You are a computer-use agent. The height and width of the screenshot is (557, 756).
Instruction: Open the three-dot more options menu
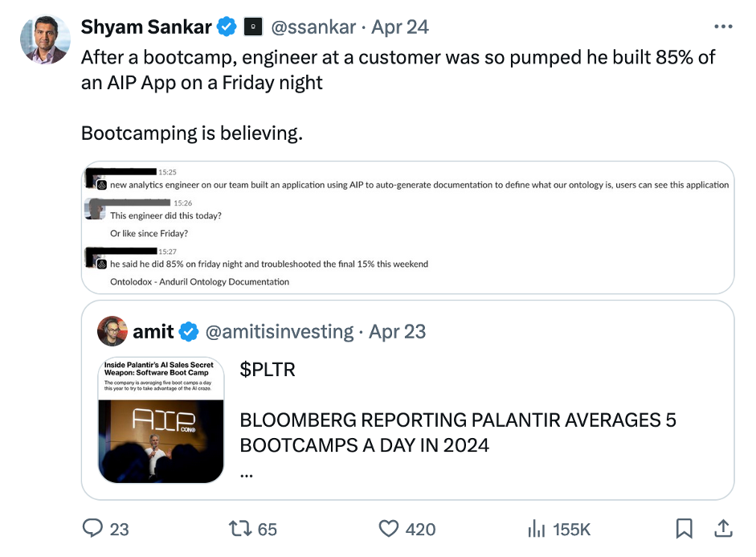pos(723,27)
